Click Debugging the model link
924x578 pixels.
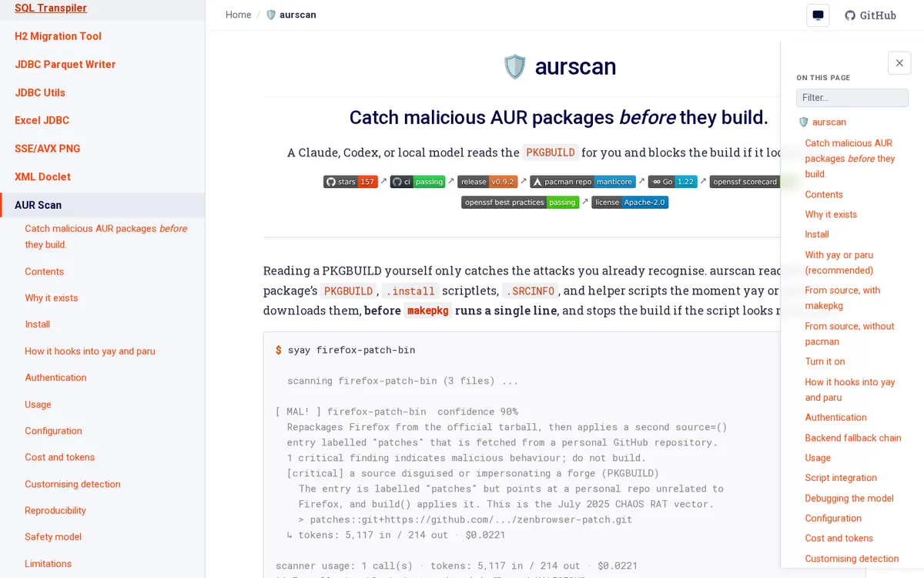click(849, 499)
